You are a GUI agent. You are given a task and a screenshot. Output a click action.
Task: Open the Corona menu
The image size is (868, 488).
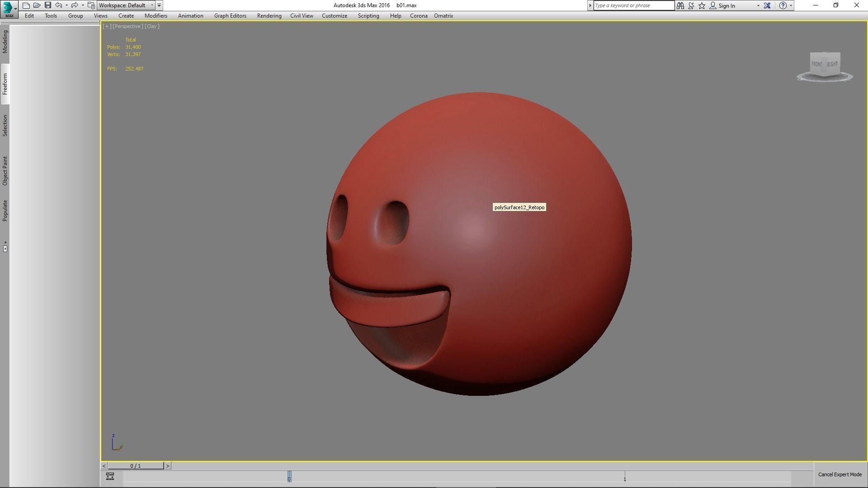(419, 16)
